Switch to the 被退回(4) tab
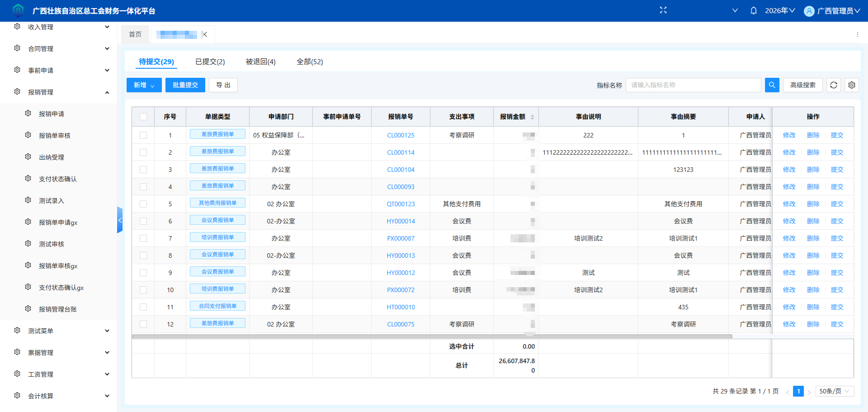 click(x=261, y=62)
